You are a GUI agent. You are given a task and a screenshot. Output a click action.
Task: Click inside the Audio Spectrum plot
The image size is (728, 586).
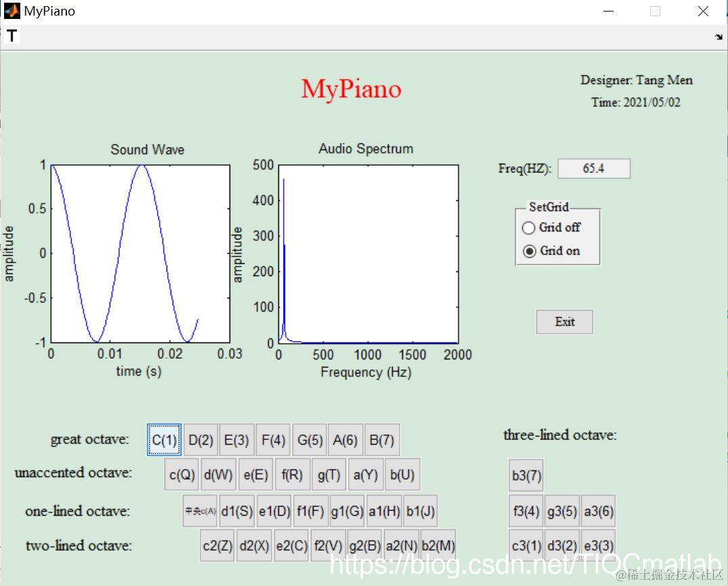coord(368,254)
